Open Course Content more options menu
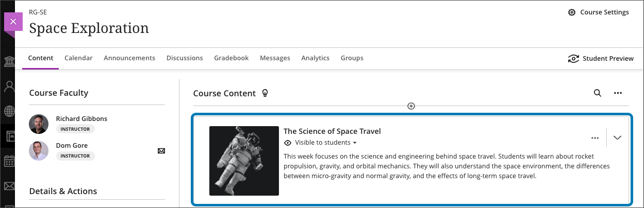This screenshot has height=208, width=644. tap(618, 93)
